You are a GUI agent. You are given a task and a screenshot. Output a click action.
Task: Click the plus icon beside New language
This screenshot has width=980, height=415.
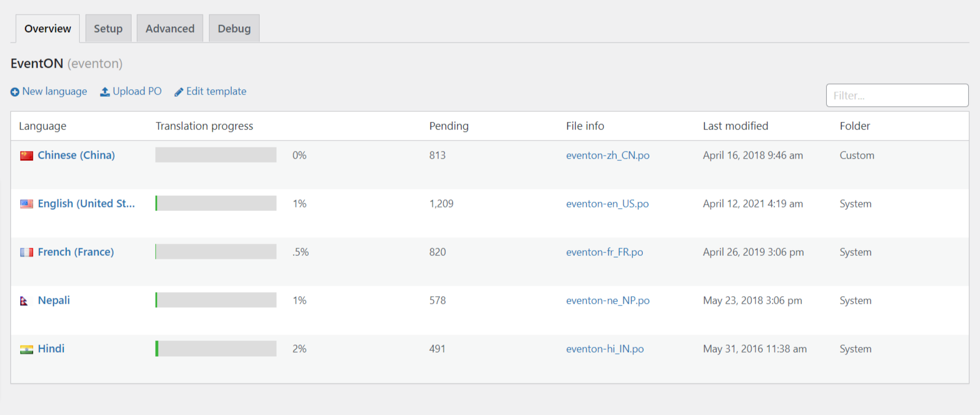click(x=15, y=92)
